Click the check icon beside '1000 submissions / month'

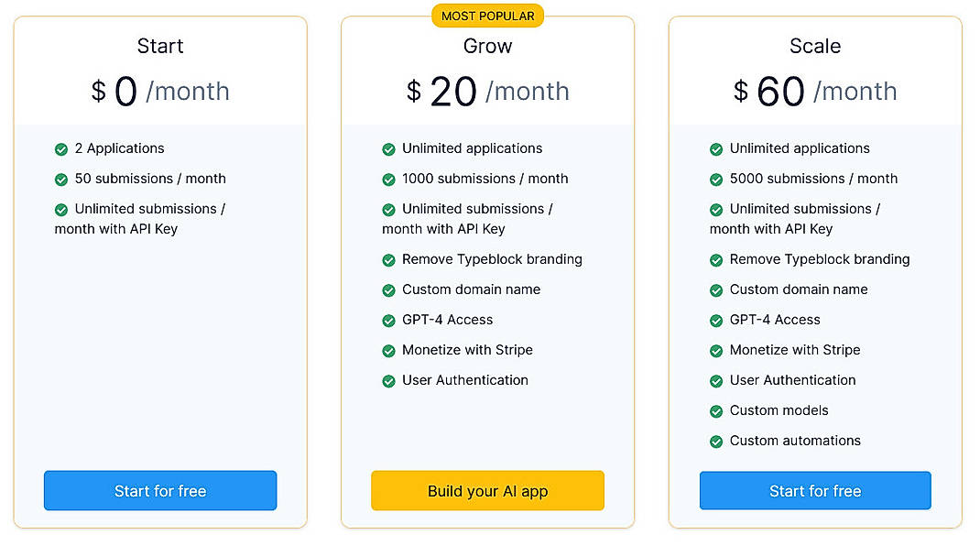[x=388, y=180]
